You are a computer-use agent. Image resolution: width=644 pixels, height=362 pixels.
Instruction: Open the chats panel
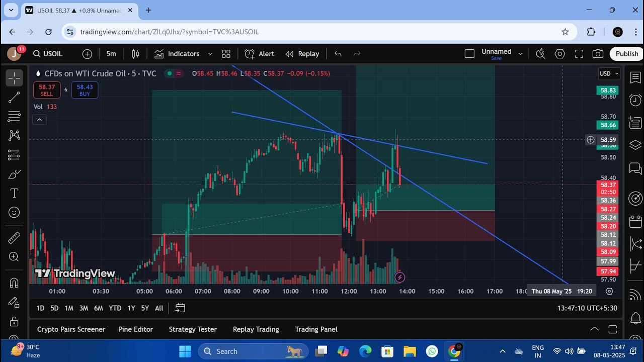click(635, 168)
